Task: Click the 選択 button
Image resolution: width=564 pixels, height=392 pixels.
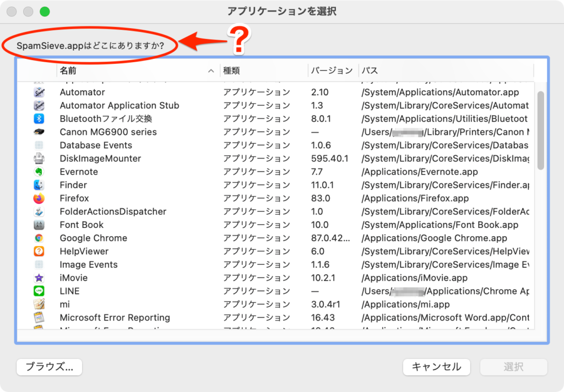Action: pos(514,367)
